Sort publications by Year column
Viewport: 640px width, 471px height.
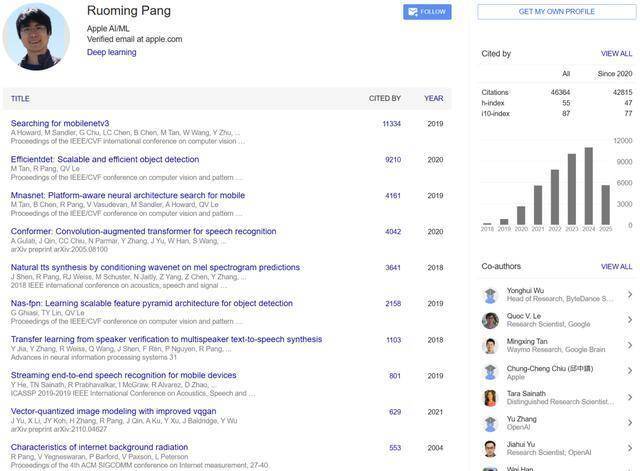tap(433, 99)
